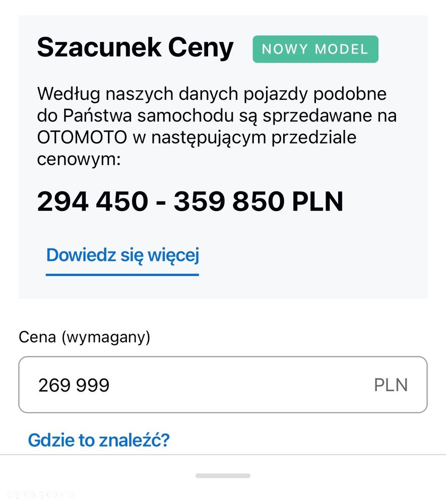The image size is (446, 504).
Task: Click the PLN suffix inside price field
Action: (391, 385)
